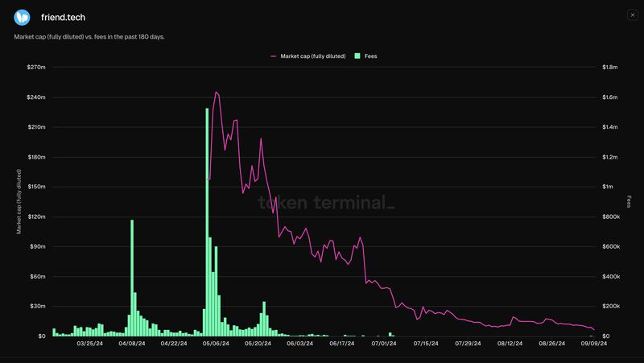Click the $1m right axis label
This screenshot has height=363, width=644.
[x=608, y=187]
